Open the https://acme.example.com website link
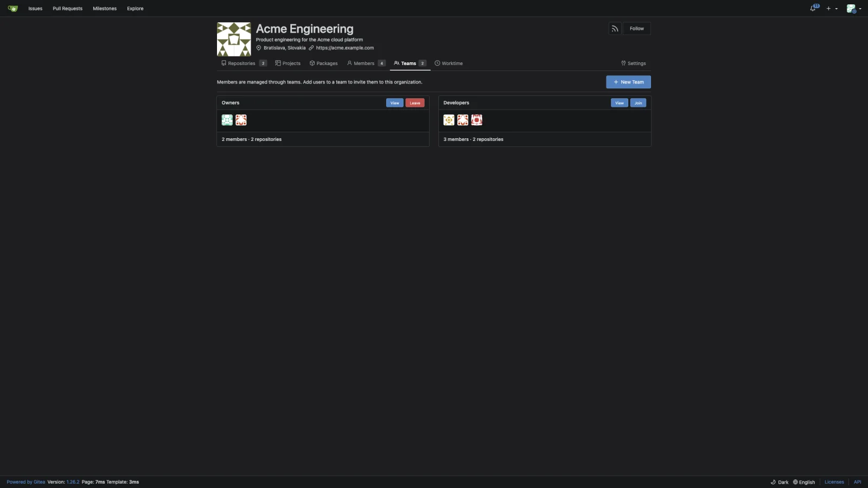Screen dimensions: 868x488 pyautogui.click(x=345, y=48)
